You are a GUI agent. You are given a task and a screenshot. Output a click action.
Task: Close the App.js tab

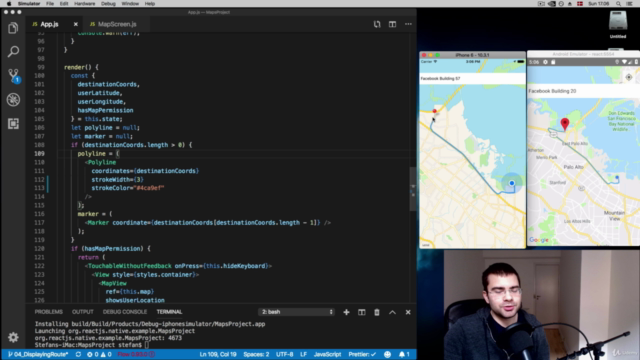pyautogui.click(x=76, y=24)
